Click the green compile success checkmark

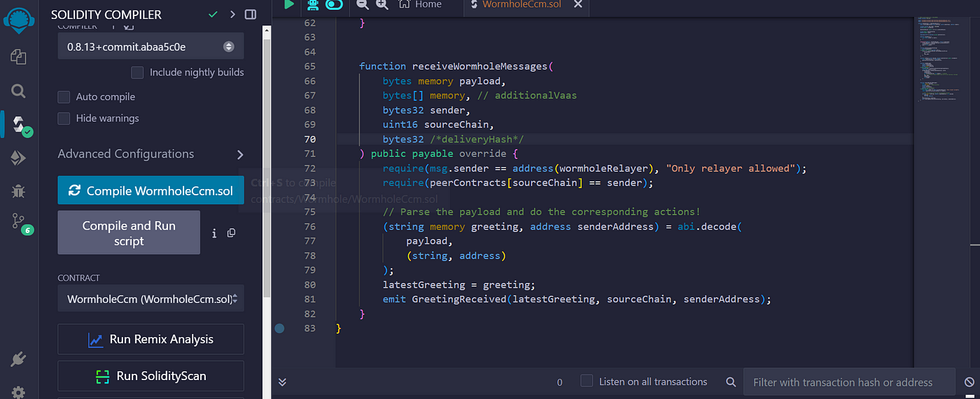coord(213,14)
